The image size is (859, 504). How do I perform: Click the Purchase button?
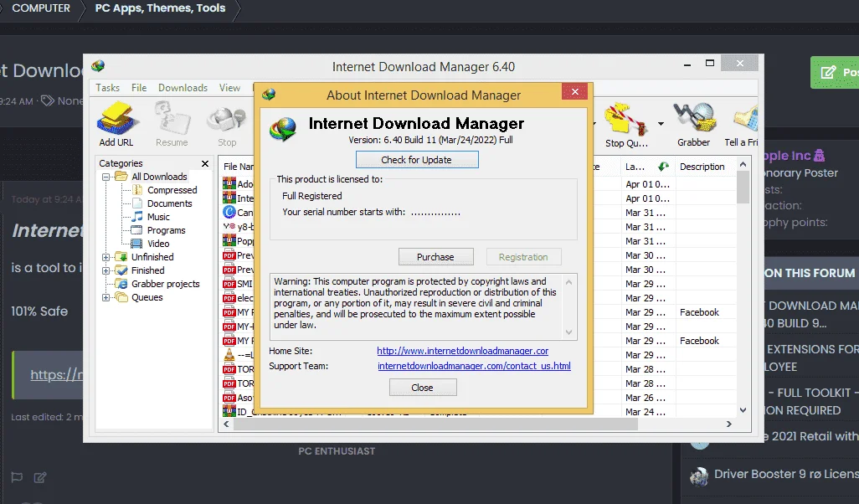click(435, 257)
